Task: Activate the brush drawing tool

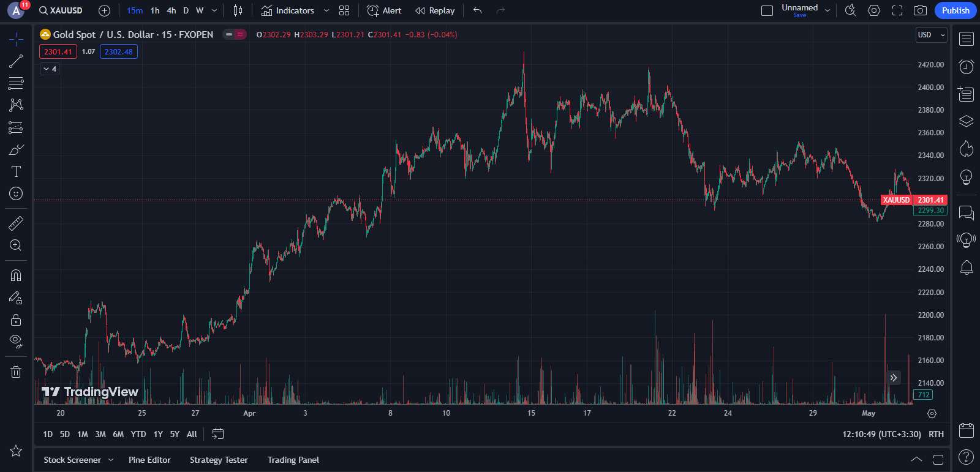Action: pyautogui.click(x=16, y=150)
